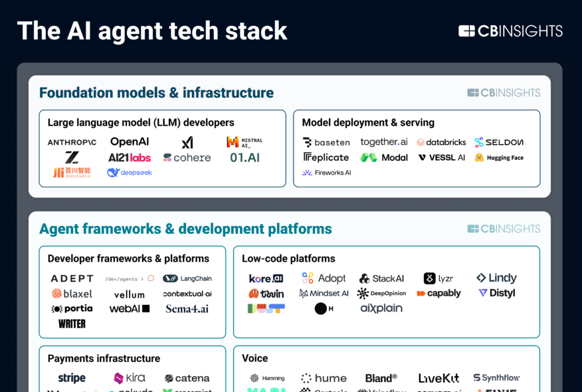Select the Databricks logo
Screen dimensions: 582x392
point(440,142)
